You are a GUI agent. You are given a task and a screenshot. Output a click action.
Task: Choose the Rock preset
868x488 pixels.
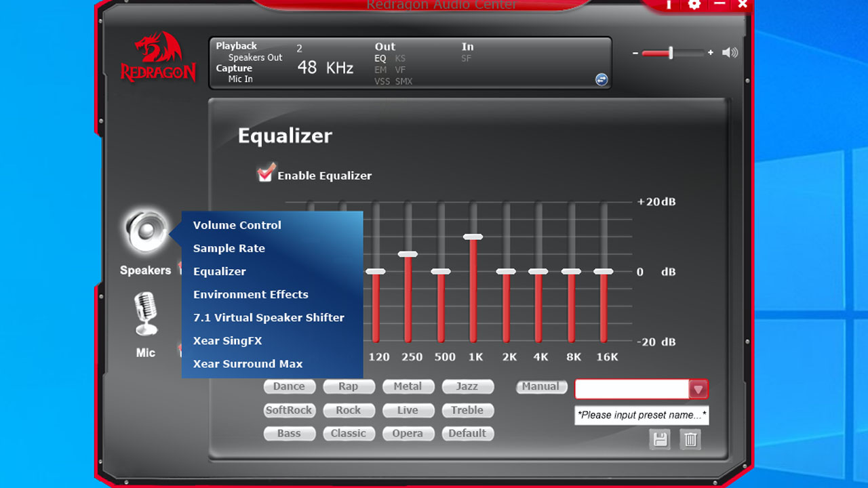coord(348,410)
